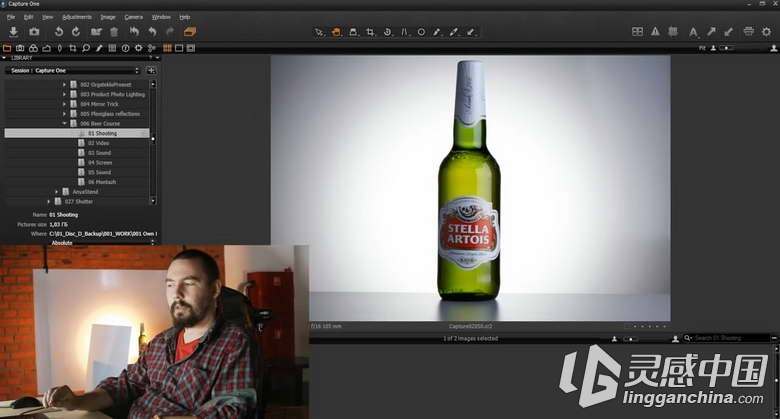Click the Apply adjustments down-arrow icon

click(x=729, y=32)
